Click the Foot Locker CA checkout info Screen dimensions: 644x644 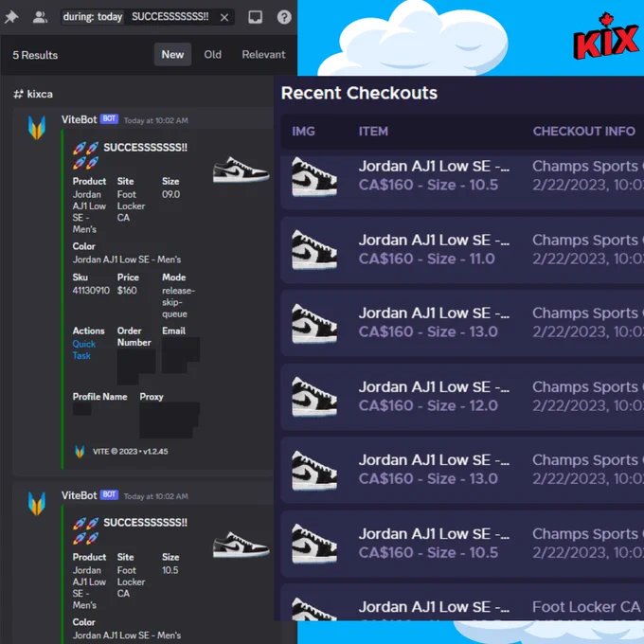pyautogui.click(x=586, y=607)
